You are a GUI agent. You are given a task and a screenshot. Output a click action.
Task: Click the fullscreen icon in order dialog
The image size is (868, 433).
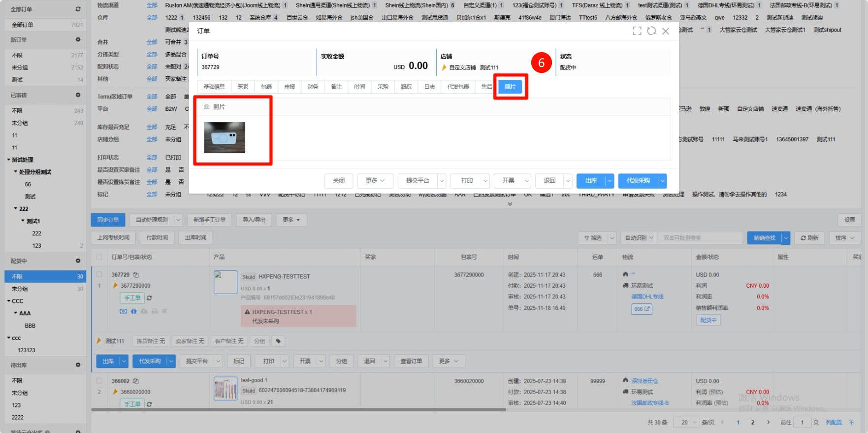point(637,31)
